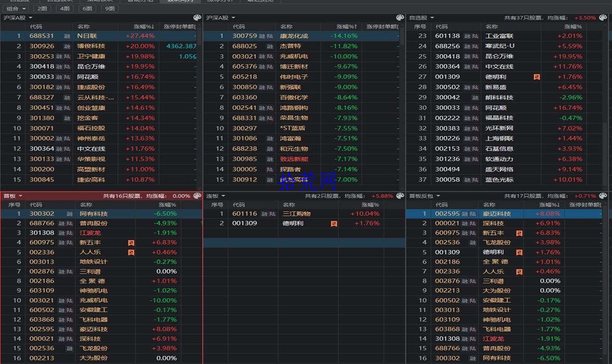The height and width of the screenshot is (364, 612).
Task: Sort middle panel by 涨幅% ascending header
Action: click(x=347, y=26)
